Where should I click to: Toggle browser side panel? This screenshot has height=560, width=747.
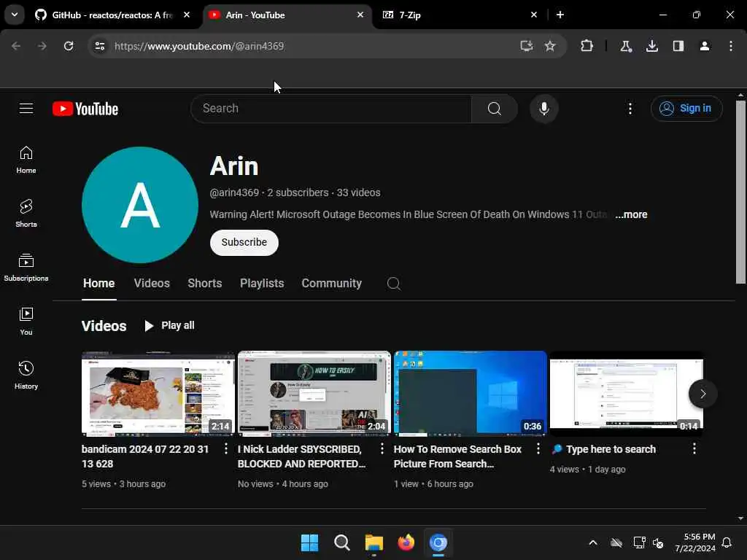point(678,46)
